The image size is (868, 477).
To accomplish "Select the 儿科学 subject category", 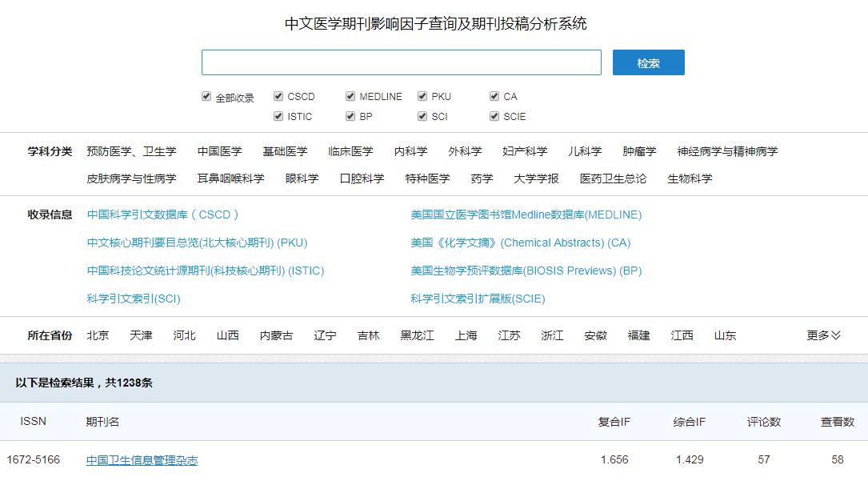I will tap(585, 151).
